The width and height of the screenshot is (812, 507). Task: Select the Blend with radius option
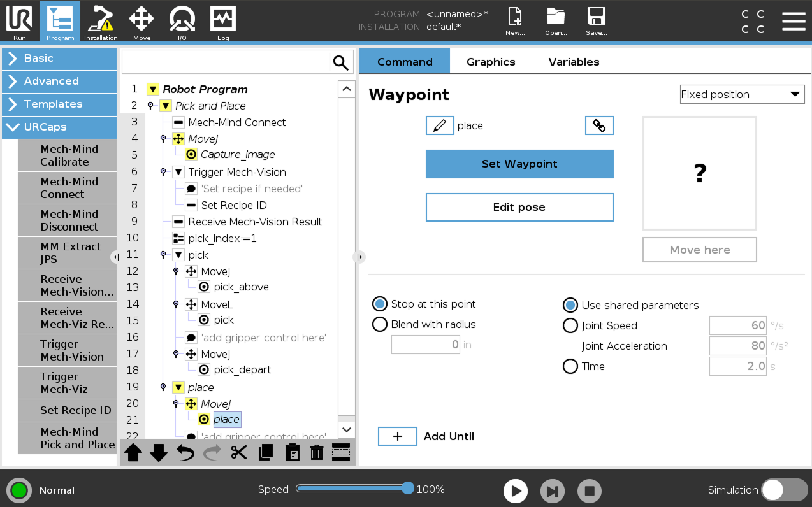pos(380,324)
